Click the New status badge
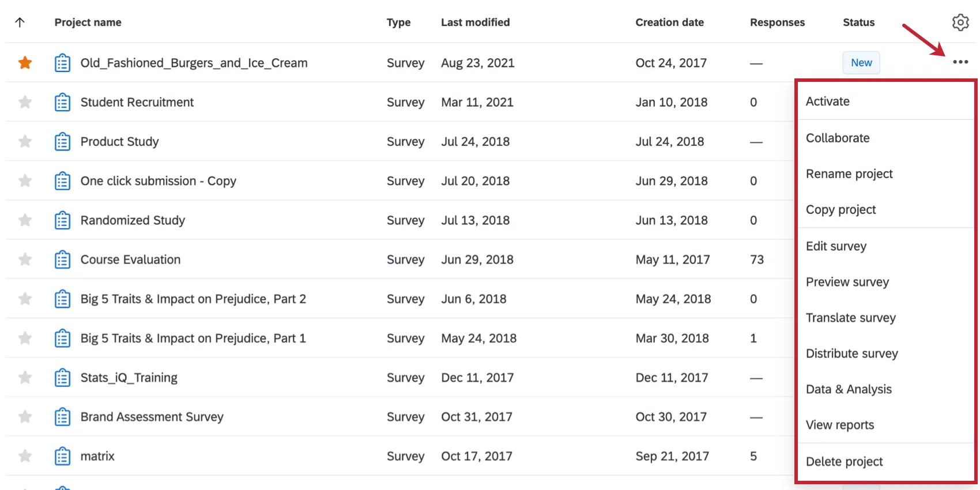Image resolution: width=980 pixels, height=490 pixels. [861, 62]
